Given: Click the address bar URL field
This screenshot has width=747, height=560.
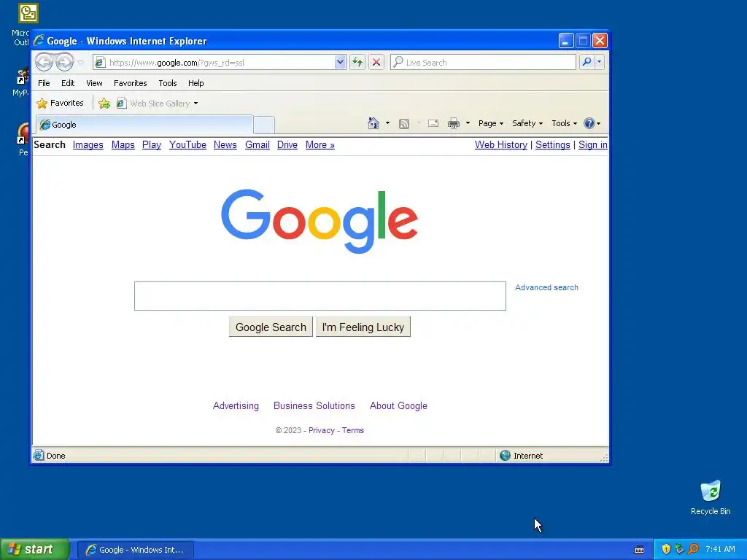Looking at the screenshot, I should pyautogui.click(x=220, y=63).
